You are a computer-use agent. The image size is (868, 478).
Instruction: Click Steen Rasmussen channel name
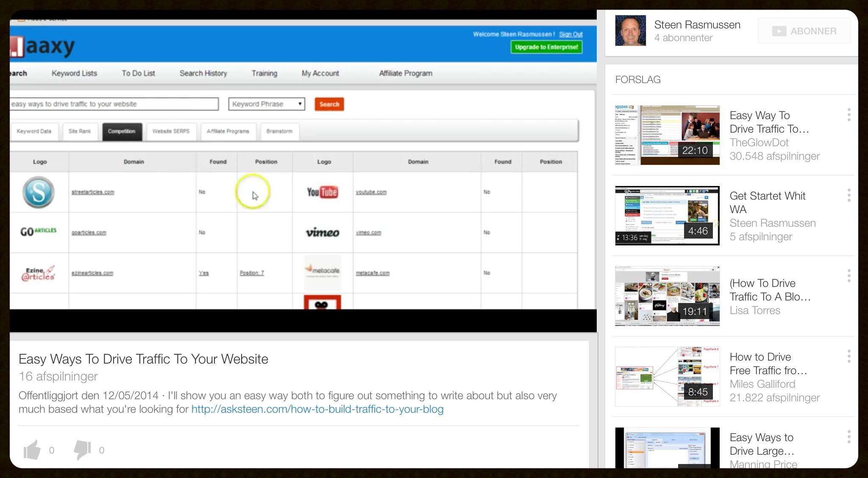click(x=697, y=25)
